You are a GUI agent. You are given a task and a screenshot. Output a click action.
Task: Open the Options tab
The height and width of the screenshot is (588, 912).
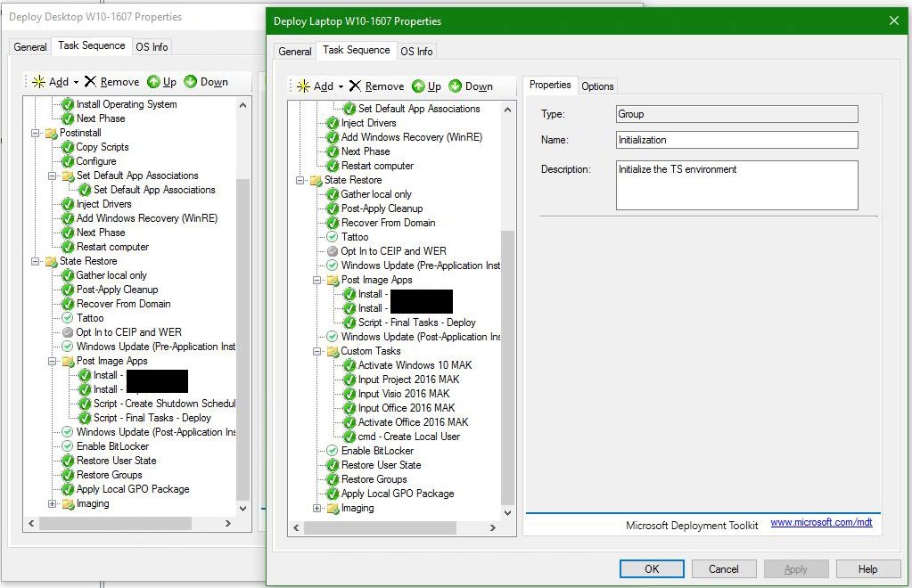click(597, 86)
